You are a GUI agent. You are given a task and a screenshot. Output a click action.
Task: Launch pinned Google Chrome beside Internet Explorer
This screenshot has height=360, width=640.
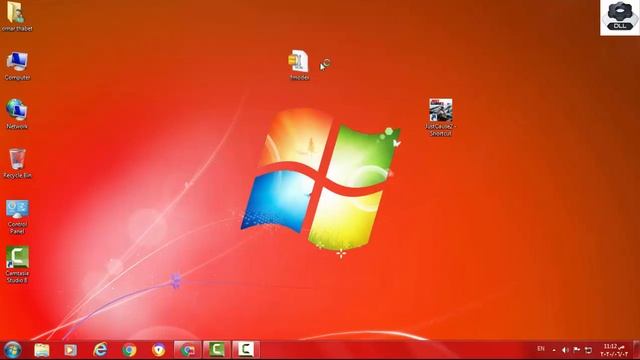click(129, 350)
